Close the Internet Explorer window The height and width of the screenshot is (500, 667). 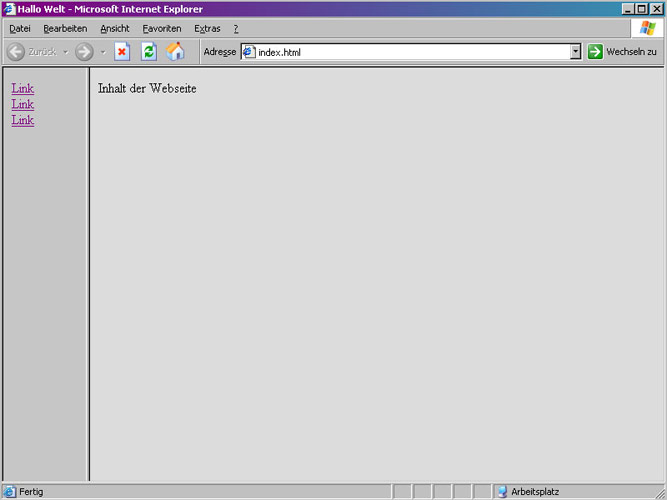(x=657, y=9)
